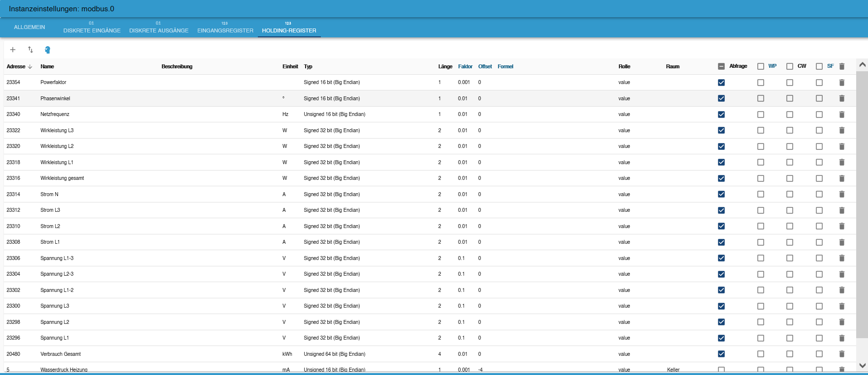This screenshot has height=375, width=868.
Task: Remove the Spannung L1-2 entry
Action: click(841, 290)
